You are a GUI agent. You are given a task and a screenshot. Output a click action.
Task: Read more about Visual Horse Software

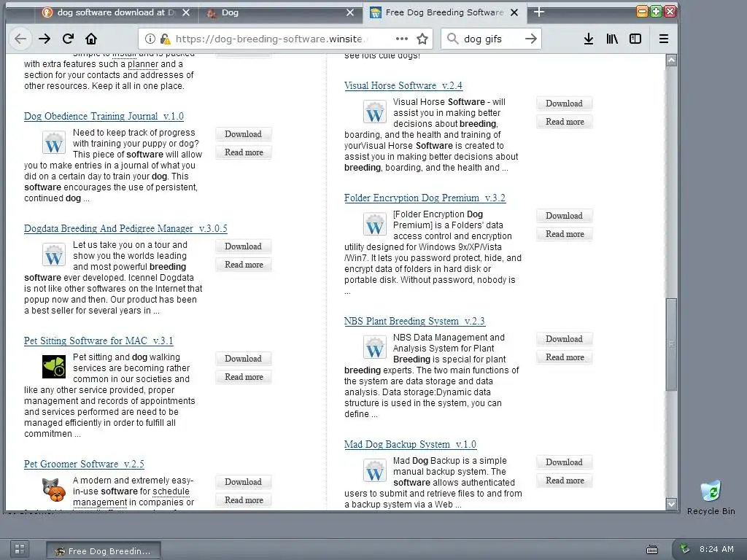(564, 122)
